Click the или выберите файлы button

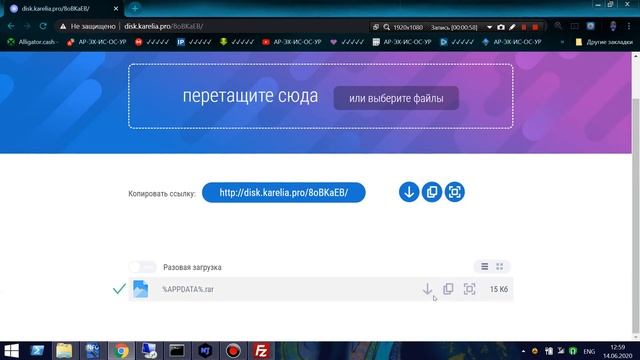click(396, 98)
